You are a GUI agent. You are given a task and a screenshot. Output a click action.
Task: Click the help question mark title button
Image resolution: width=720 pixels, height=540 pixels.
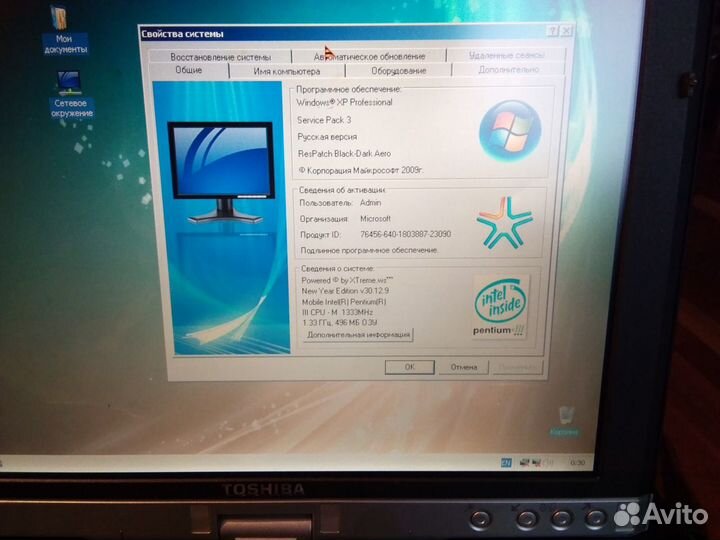tap(552, 31)
